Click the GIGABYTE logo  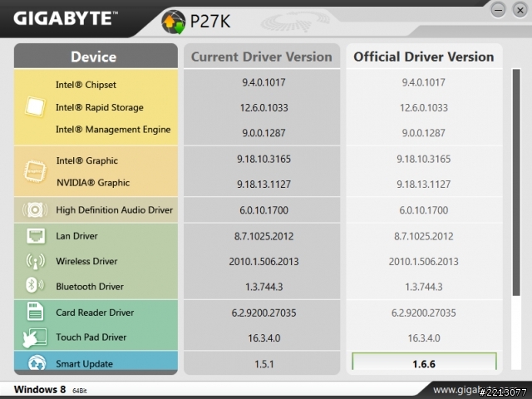click(66, 18)
